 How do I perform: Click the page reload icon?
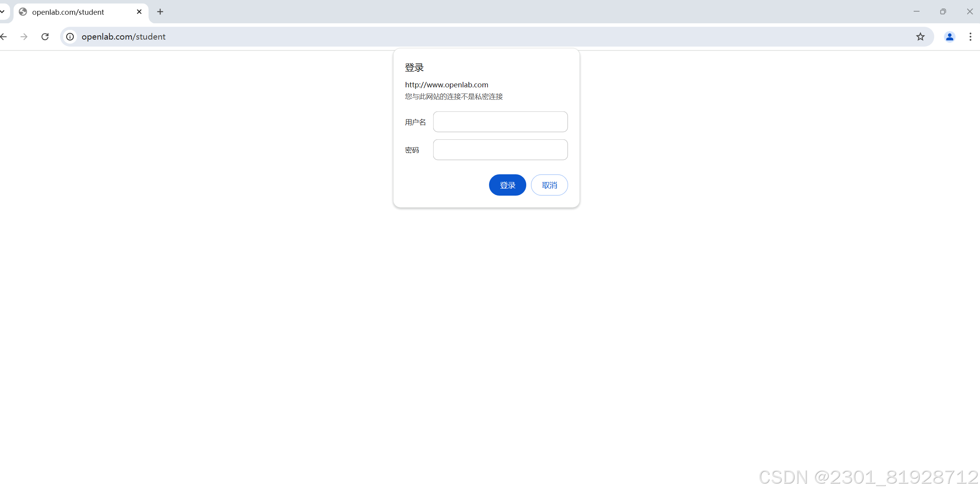click(x=45, y=36)
